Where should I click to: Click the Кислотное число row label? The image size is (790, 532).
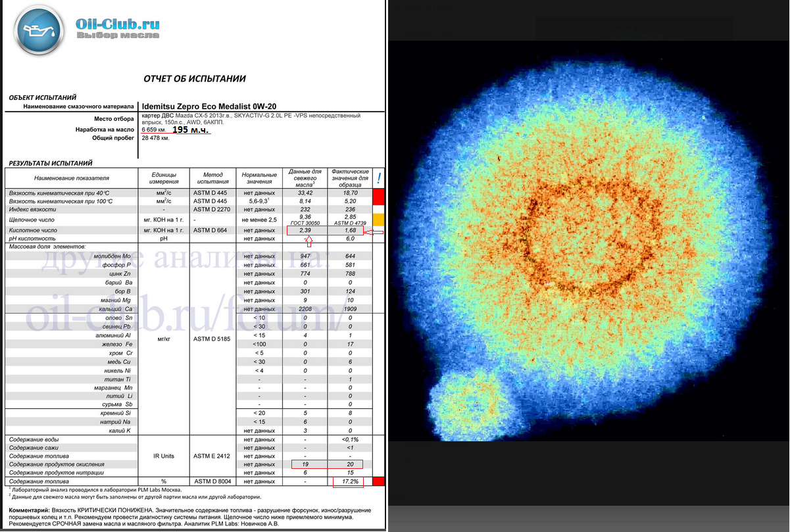[x=32, y=231]
